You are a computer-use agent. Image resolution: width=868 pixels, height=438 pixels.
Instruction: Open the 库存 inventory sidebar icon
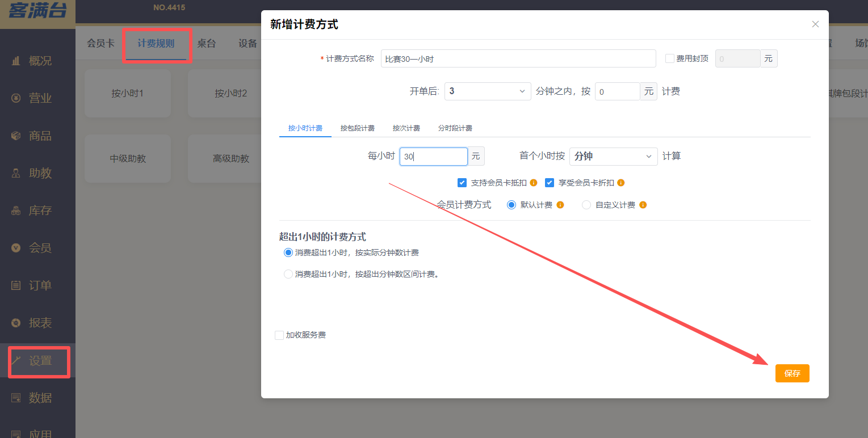click(x=16, y=210)
